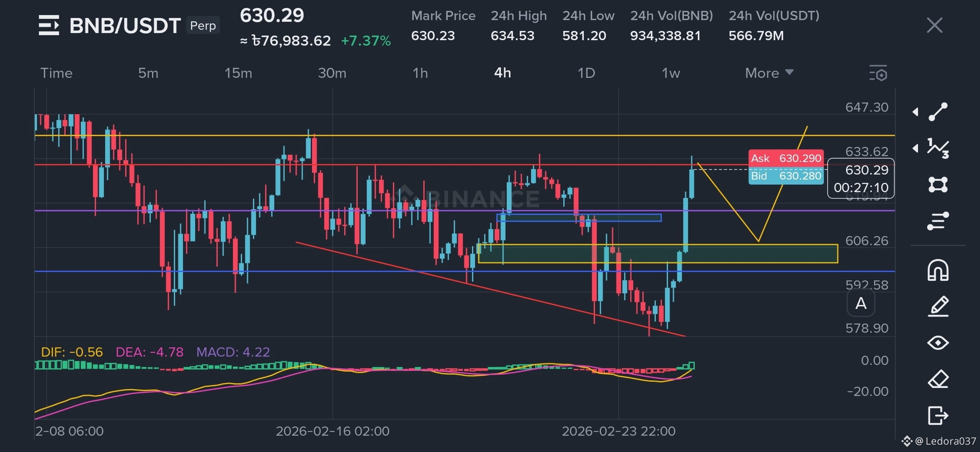Click the 24h Vol(USDT) 566.79M value
980x452 pixels.
[756, 36]
